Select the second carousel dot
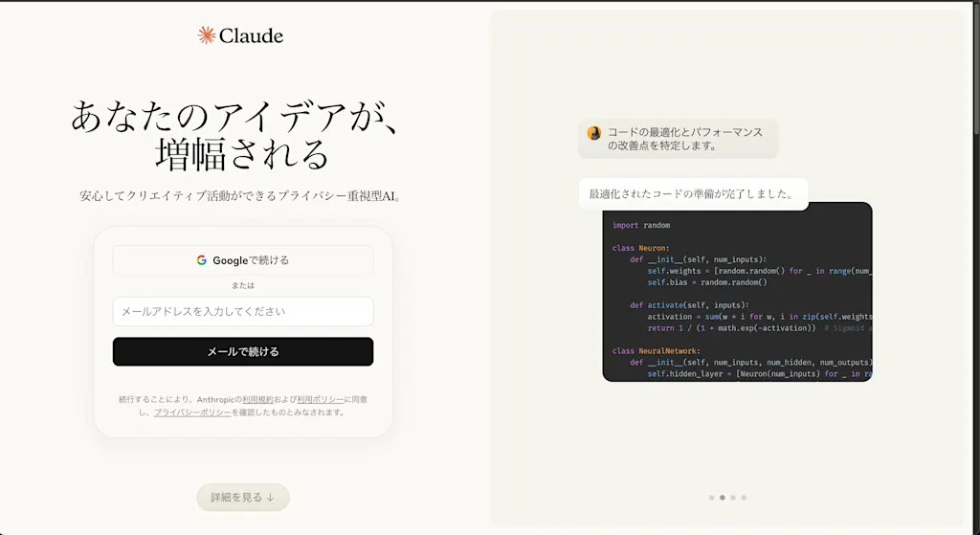This screenshot has height=535, width=980. pos(723,498)
